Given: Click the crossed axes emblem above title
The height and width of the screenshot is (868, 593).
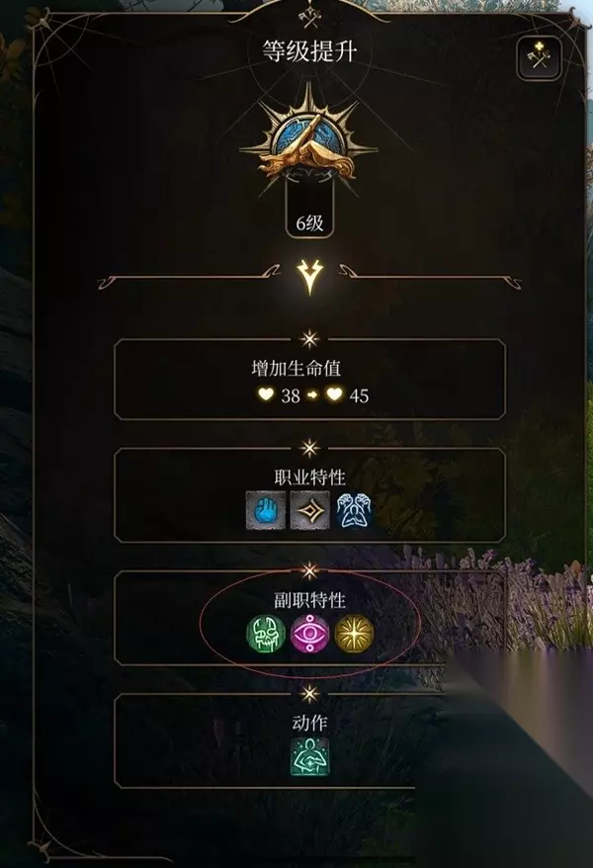Looking at the screenshot, I should (309, 18).
